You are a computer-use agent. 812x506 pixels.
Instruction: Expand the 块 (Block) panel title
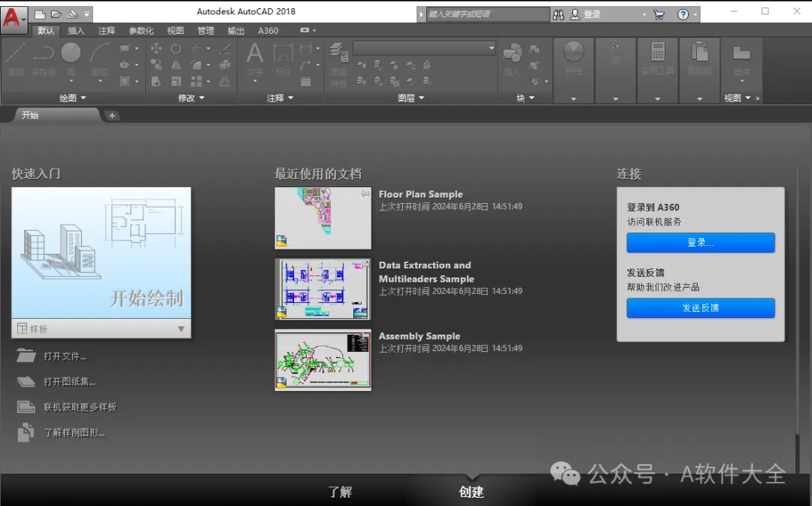(525, 98)
